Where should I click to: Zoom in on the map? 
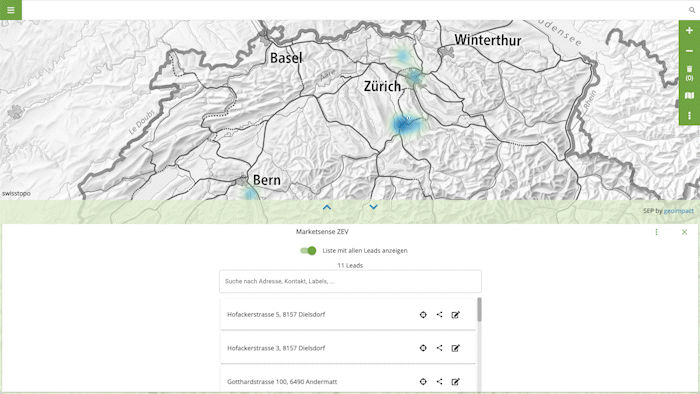[689, 30]
